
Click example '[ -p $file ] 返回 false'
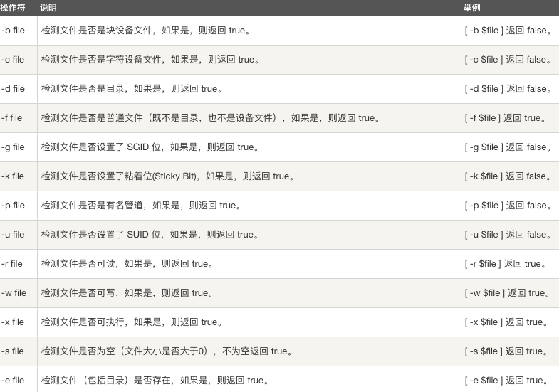(x=508, y=206)
